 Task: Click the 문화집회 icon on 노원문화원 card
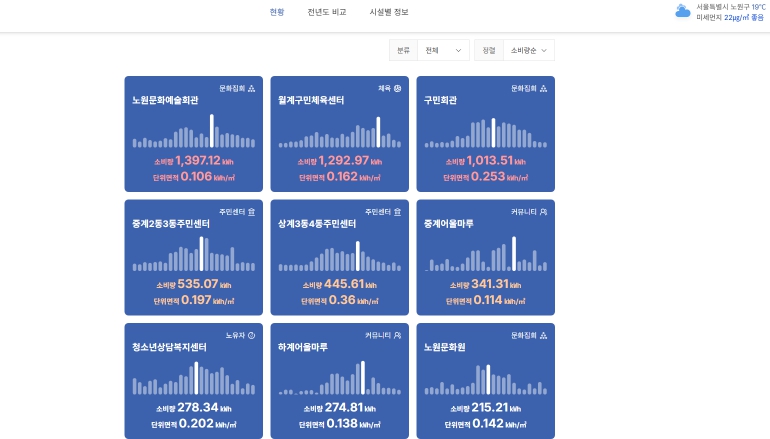pos(543,335)
